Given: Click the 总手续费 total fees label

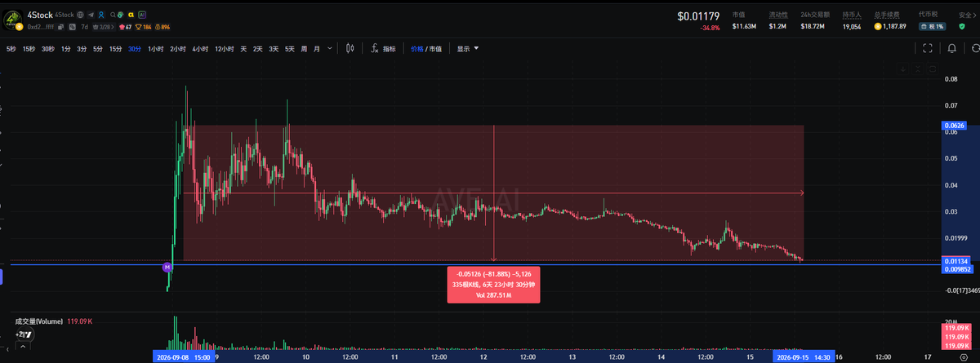Looking at the screenshot, I should coord(887,15).
